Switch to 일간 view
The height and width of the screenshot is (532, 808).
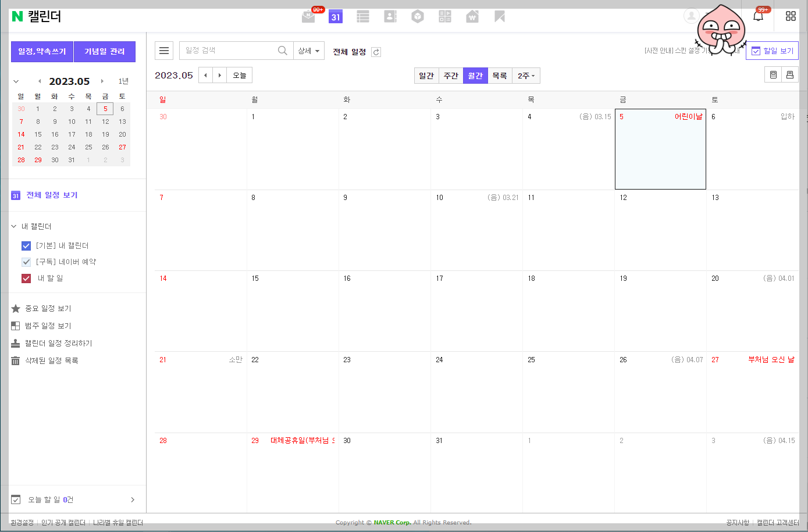coord(426,76)
